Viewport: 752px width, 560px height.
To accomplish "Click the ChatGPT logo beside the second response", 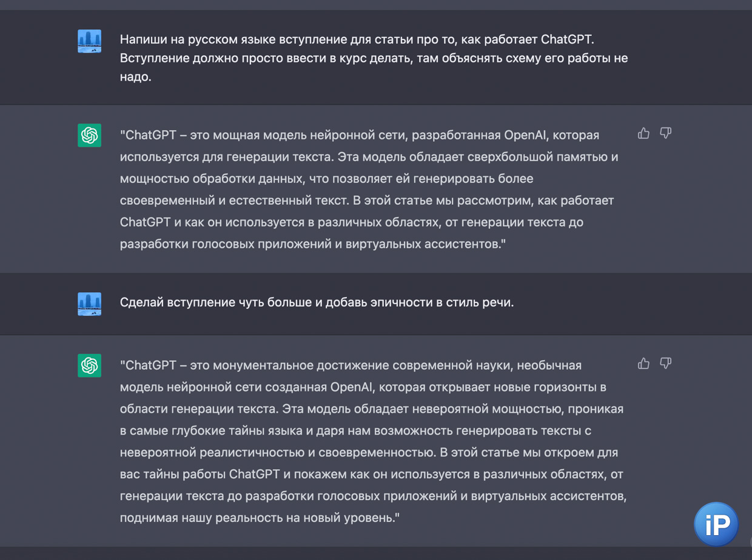I will [x=89, y=365].
